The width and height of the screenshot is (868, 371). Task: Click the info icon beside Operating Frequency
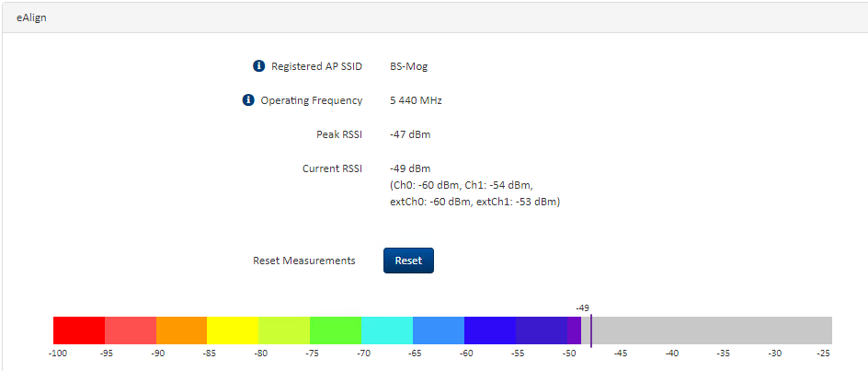coord(248,100)
